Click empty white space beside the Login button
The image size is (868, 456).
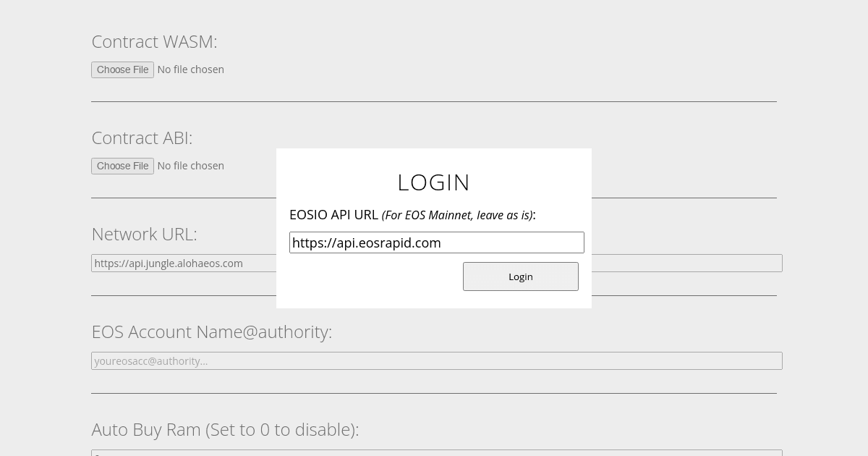(x=369, y=279)
